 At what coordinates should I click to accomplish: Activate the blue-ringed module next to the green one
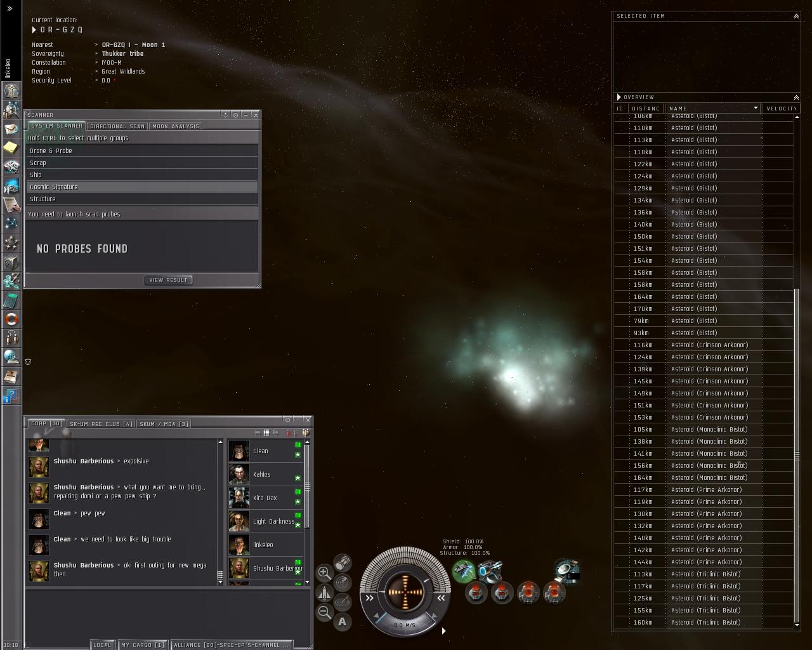click(490, 571)
